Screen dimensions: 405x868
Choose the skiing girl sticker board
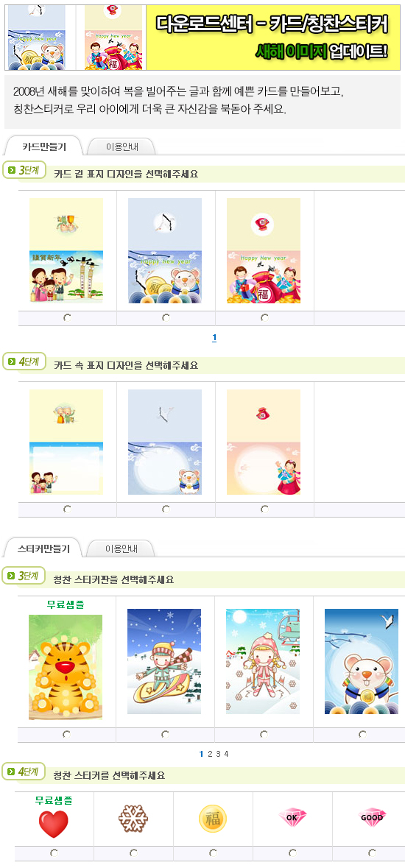coord(263,662)
